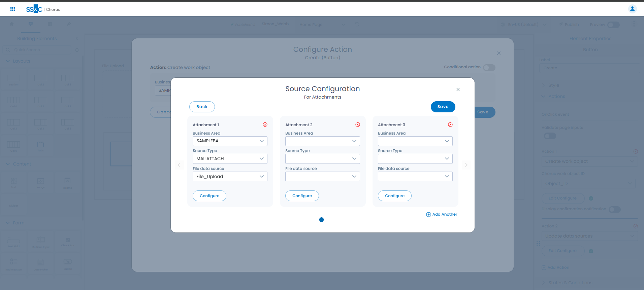
Task: Remove Attachment 1 with red delete icon
Action: [265, 124]
